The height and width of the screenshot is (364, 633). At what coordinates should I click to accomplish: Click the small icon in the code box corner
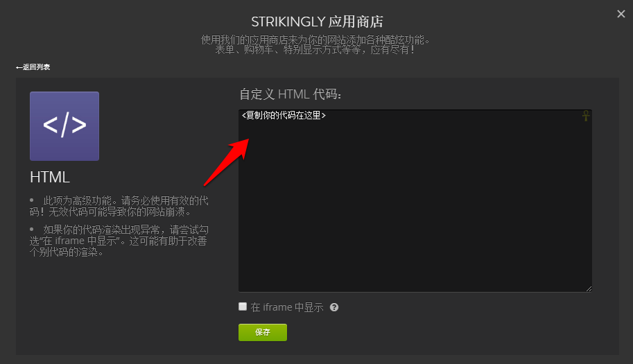[585, 116]
